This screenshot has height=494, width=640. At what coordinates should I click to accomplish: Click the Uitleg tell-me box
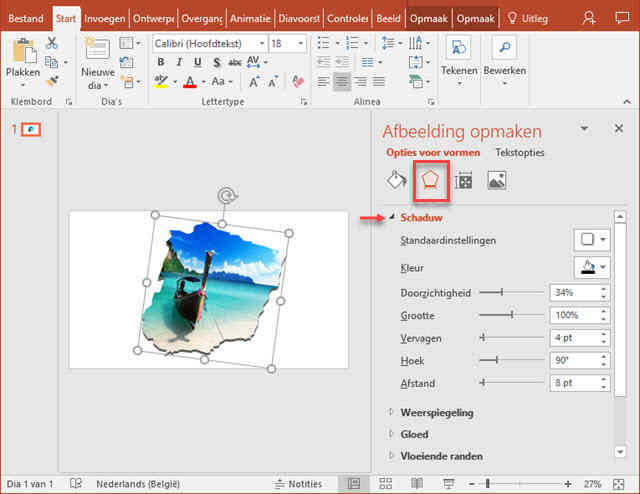click(528, 19)
